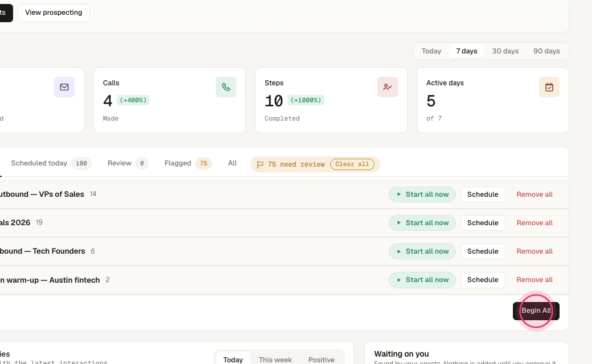Image resolution: width=592 pixels, height=364 pixels.
Task: Select the 7 days time range
Action: pos(467,51)
